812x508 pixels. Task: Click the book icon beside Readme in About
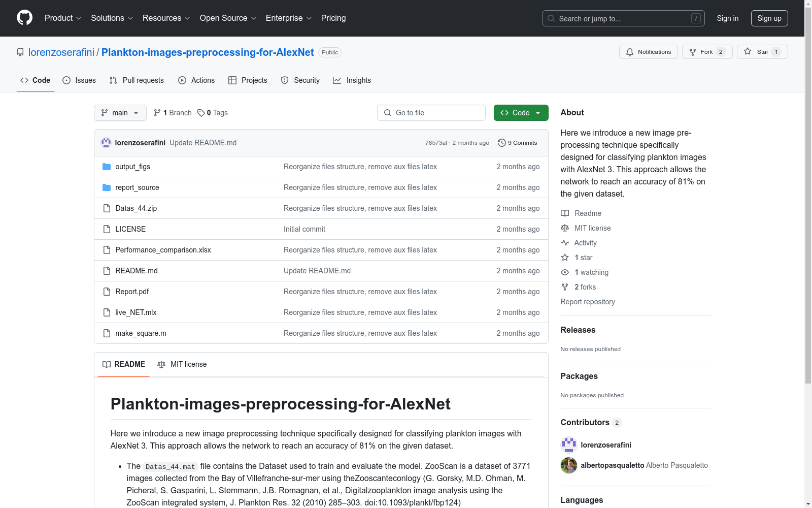tap(565, 213)
